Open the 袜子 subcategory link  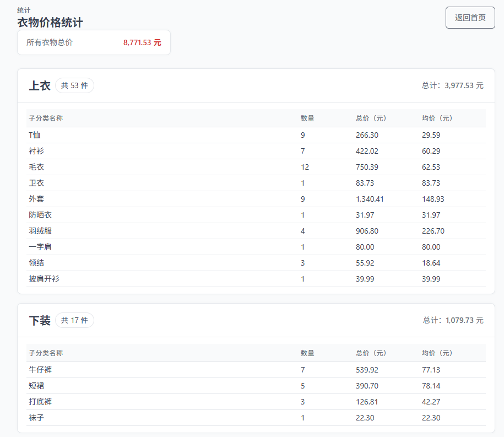pyautogui.click(x=36, y=418)
